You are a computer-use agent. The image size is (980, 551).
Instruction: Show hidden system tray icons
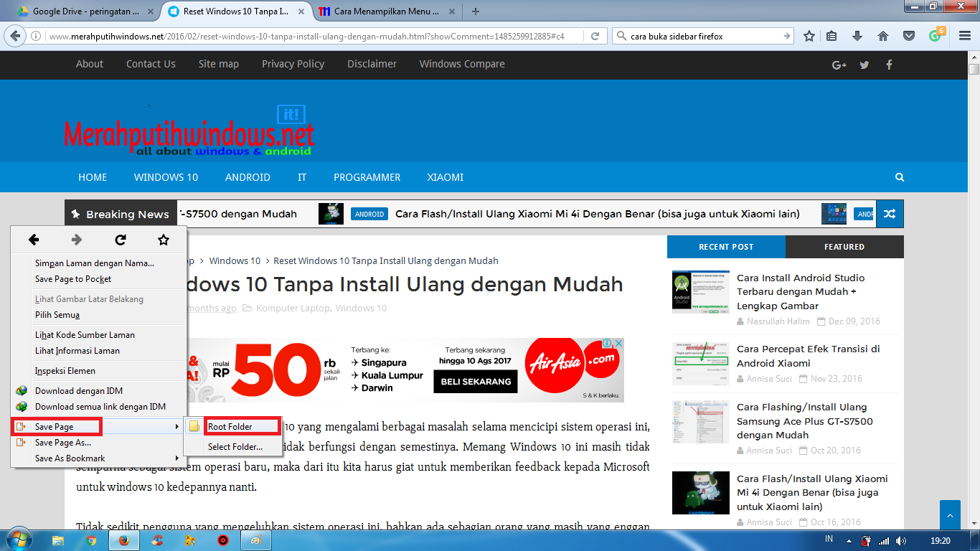[848, 540]
